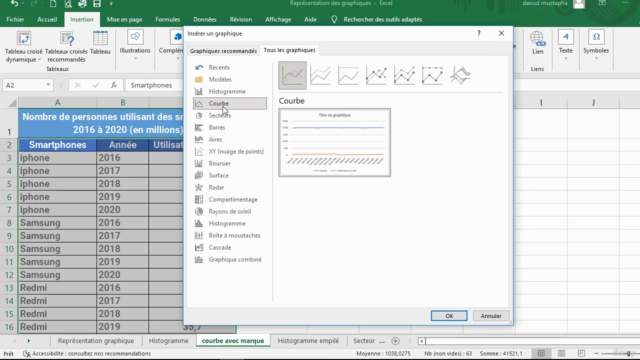Select line with markers chart subtype
Screen dimensions: 640x360
pyautogui.click(x=376, y=76)
